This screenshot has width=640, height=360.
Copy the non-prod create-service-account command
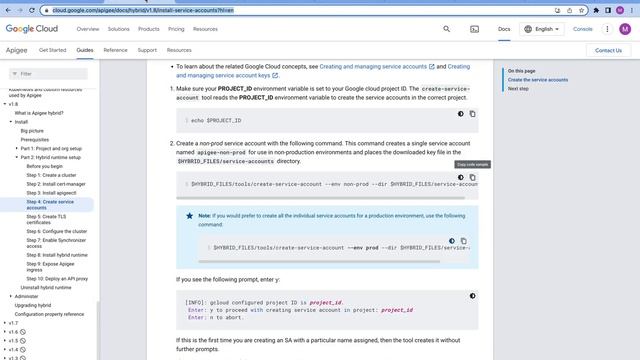point(472,178)
